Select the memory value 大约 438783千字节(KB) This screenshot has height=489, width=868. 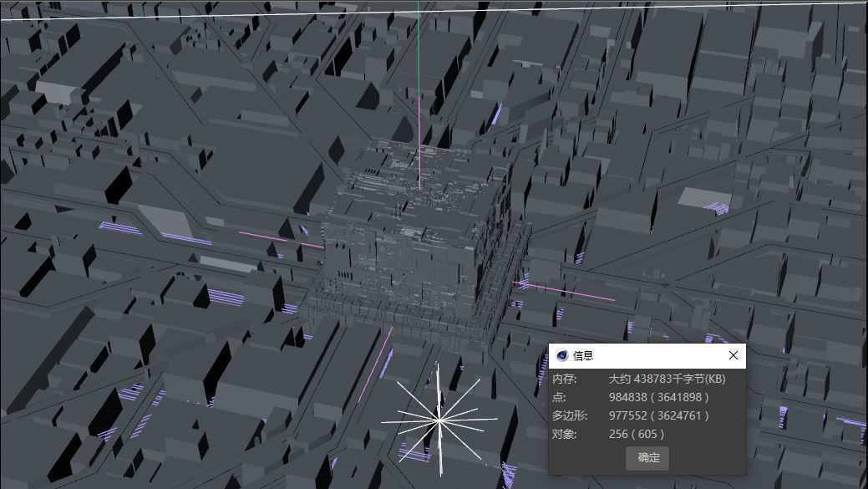(667, 379)
